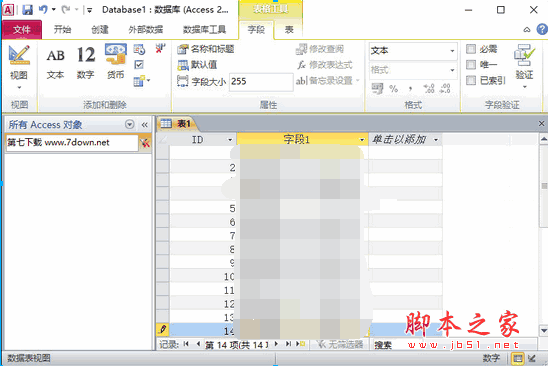Click the current record number box

point(237,345)
